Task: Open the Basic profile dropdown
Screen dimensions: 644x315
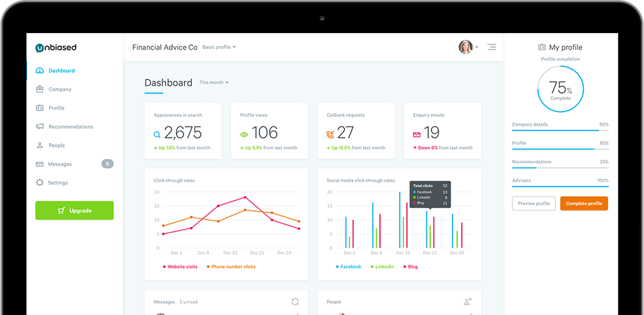Action: [x=218, y=48]
